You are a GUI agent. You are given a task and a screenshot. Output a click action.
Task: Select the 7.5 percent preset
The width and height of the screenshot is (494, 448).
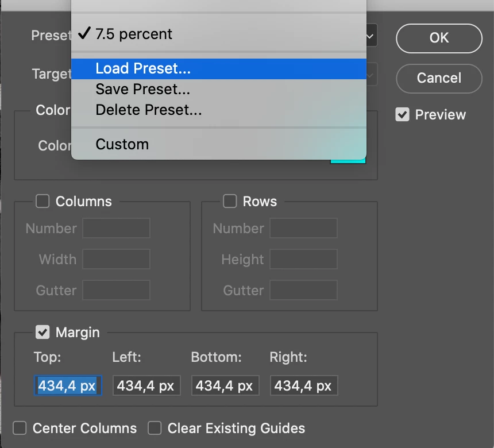click(134, 34)
